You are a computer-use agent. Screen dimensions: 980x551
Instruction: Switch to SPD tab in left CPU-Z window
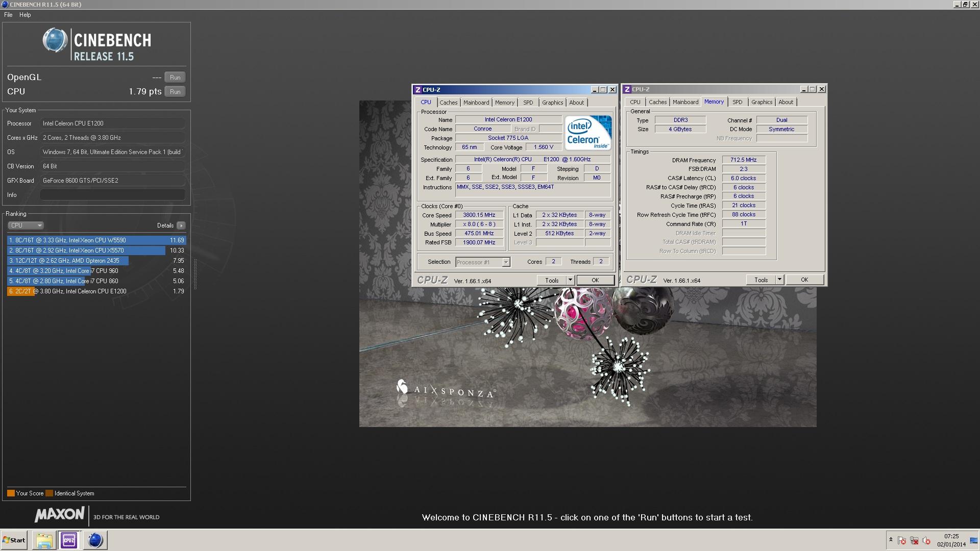coord(528,103)
